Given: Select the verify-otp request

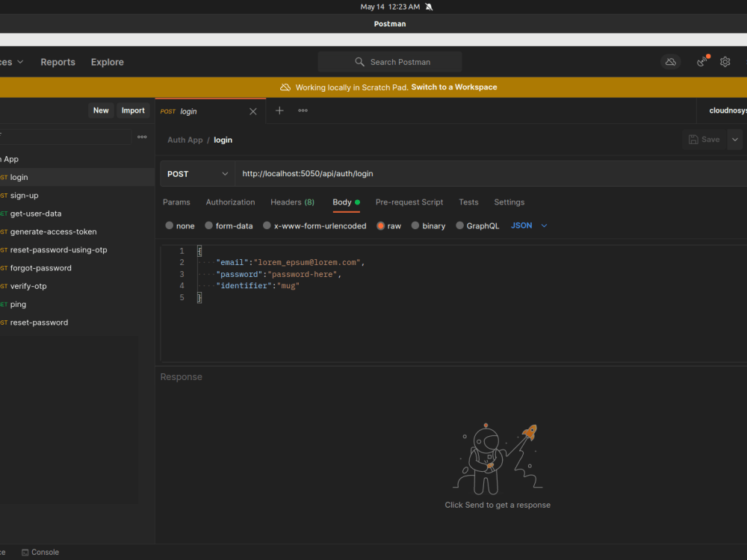Looking at the screenshot, I should coord(77,286).
